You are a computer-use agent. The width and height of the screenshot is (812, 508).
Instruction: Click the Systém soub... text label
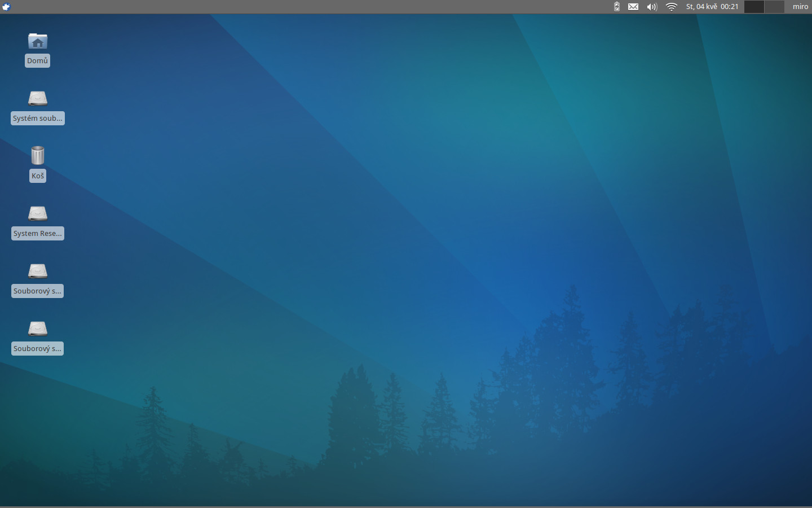(x=38, y=119)
